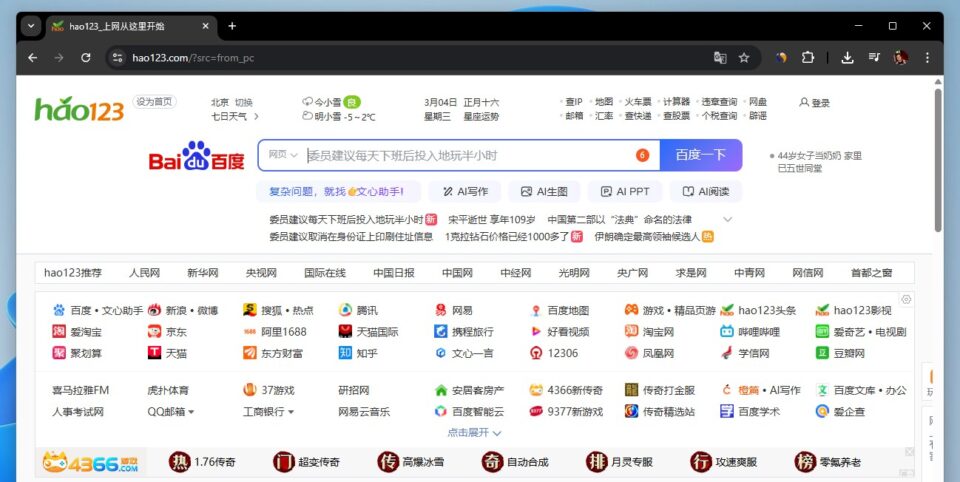Select the 人民网 tab
This screenshot has height=482, width=960.
point(144,273)
